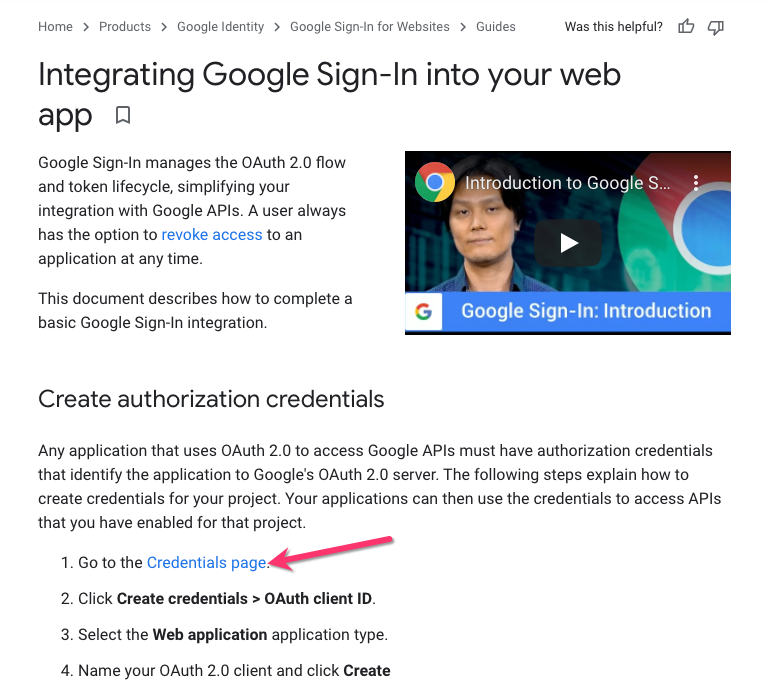Select the Guides breadcrumb

[x=495, y=27]
